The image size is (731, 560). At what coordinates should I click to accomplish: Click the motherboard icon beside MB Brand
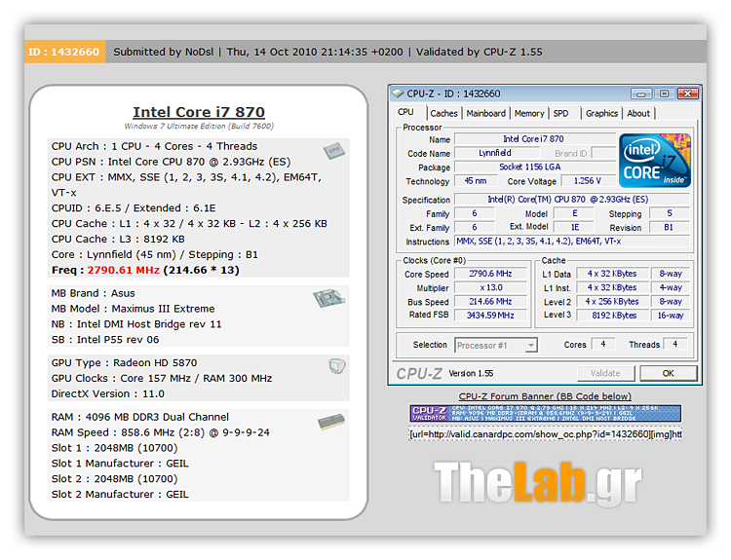[x=328, y=298]
